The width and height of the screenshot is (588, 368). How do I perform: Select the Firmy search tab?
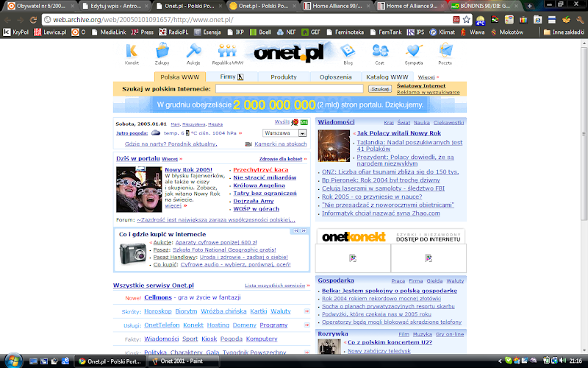click(x=232, y=77)
